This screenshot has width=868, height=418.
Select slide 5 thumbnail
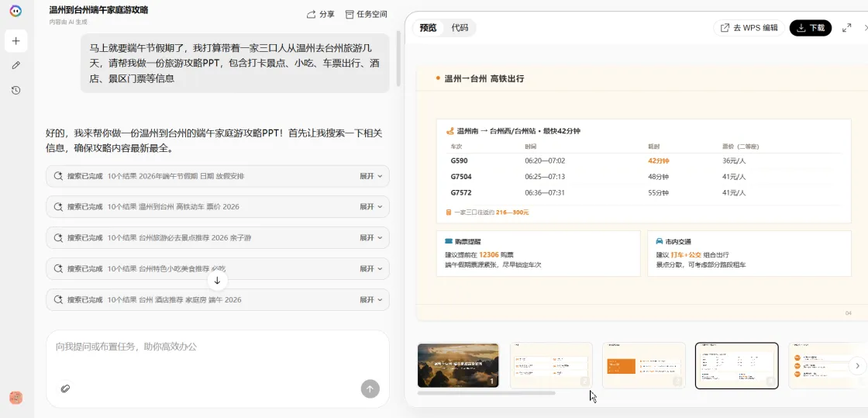(828, 365)
